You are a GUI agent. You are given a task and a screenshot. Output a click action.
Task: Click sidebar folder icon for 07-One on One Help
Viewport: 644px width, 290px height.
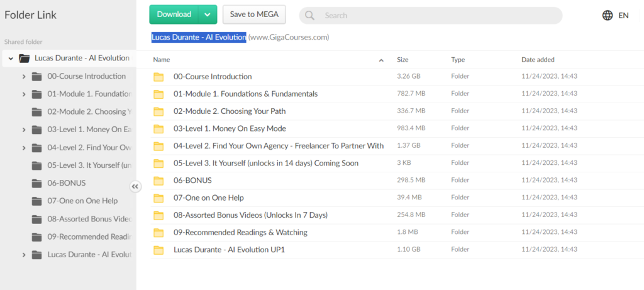[x=37, y=201]
